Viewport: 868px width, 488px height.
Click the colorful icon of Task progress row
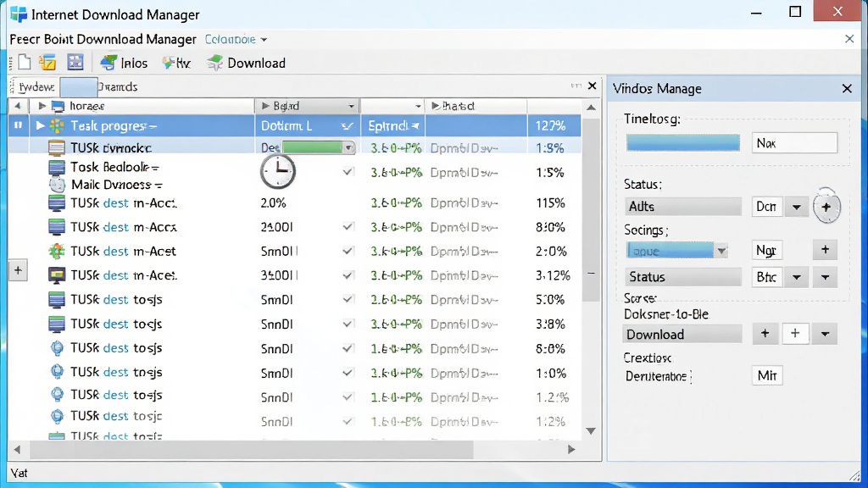click(57, 126)
